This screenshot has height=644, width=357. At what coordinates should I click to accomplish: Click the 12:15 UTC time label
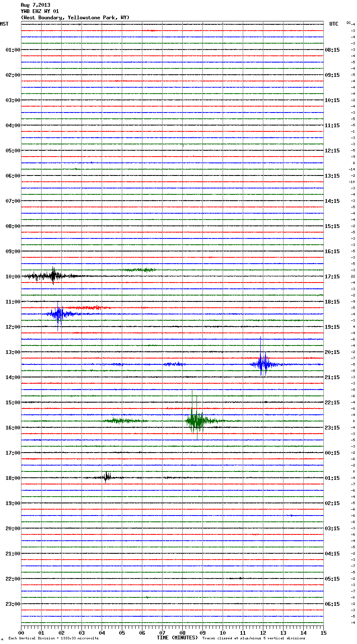(x=332, y=151)
